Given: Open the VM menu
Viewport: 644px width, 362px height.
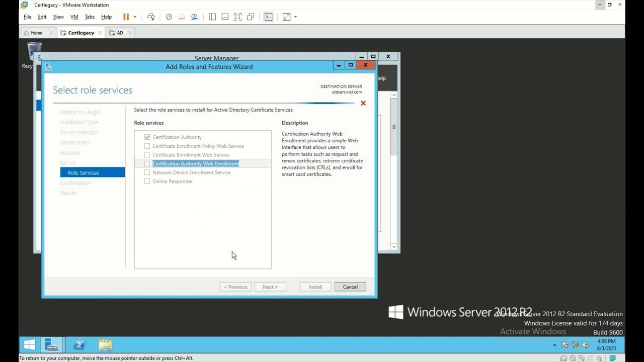Looking at the screenshot, I should (x=74, y=17).
